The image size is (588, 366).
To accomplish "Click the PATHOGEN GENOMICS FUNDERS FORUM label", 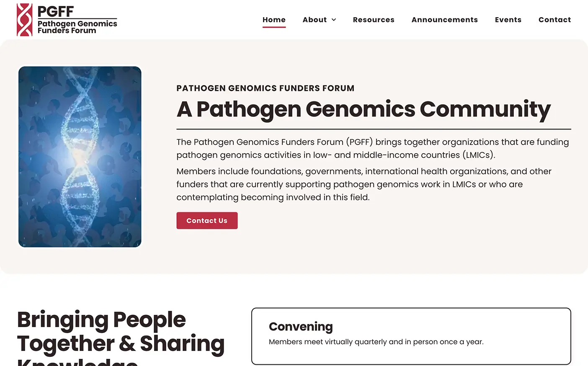I will (266, 88).
